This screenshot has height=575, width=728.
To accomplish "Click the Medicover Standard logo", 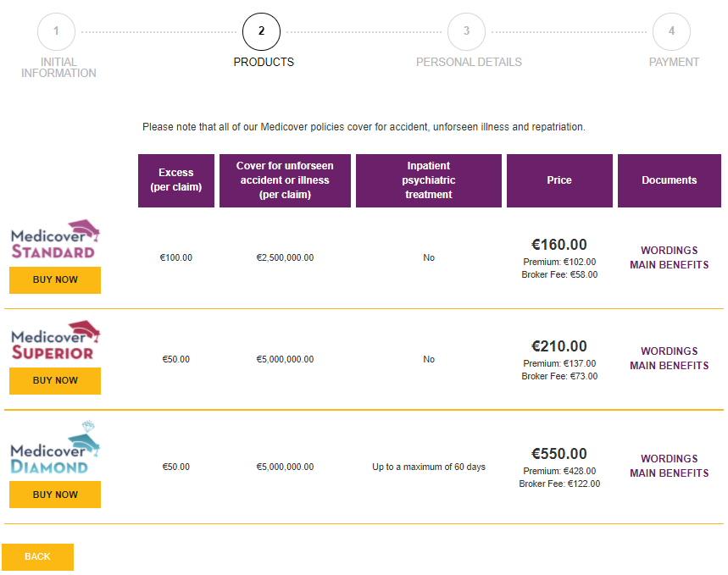I will coord(55,241).
